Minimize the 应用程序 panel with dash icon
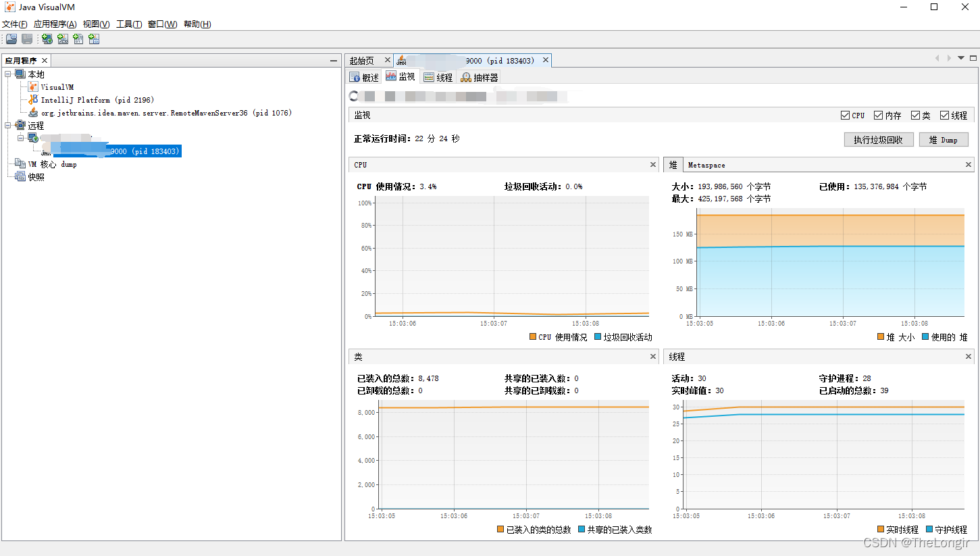 coord(334,61)
